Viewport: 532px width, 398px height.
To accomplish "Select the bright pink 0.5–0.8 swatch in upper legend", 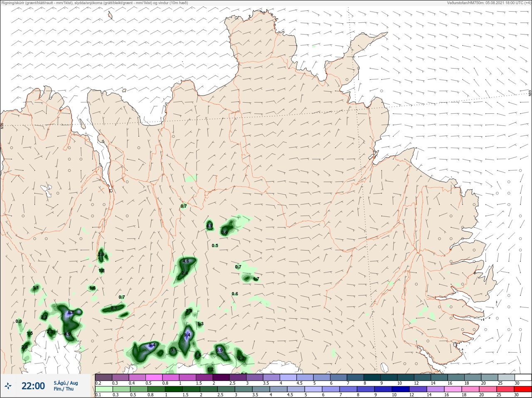I will 154,377.
